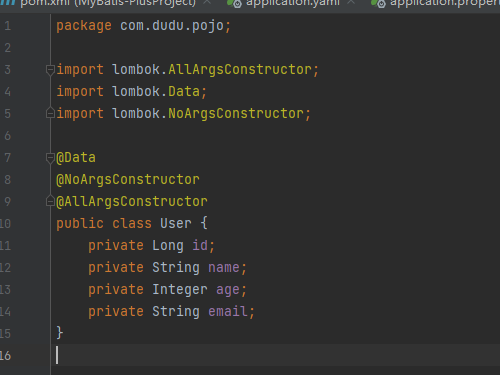Image resolution: width=500 pixels, height=375 pixels.
Task: Click the @NoArgsConstructor annotation
Action: pos(128,180)
